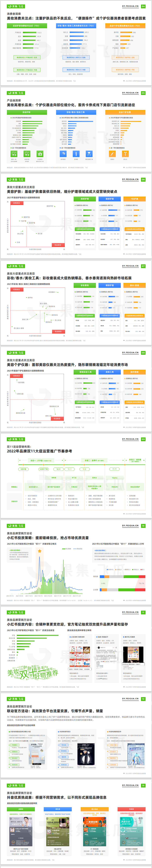The width and height of the screenshot is (152, 868).
Task: Open the DY.FEIGUA.CN link on page 06
Action: click(130, 180)
